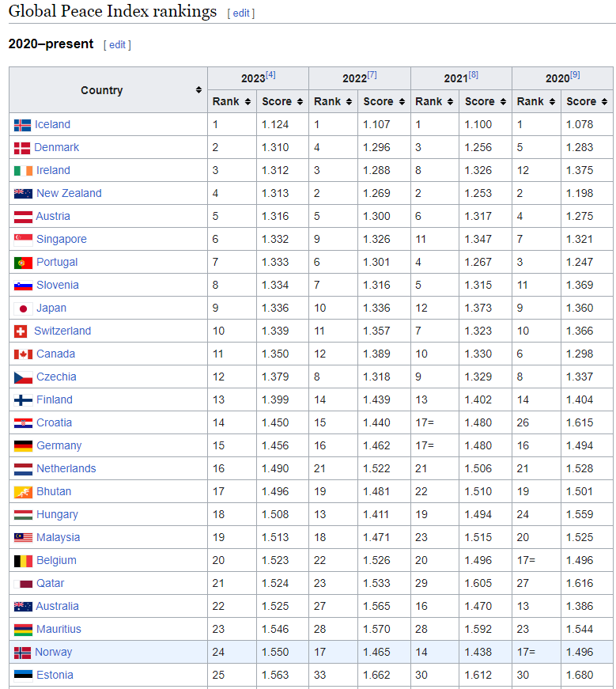Open the Belgium article link
The width and height of the screenshot is (616, 689).
click(56, 560)
